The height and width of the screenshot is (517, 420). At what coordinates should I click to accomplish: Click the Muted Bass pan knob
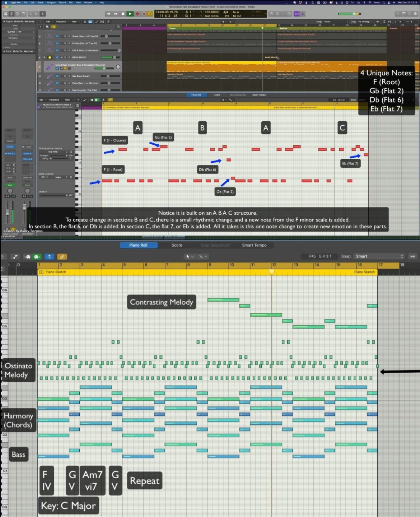coord(118,67)
